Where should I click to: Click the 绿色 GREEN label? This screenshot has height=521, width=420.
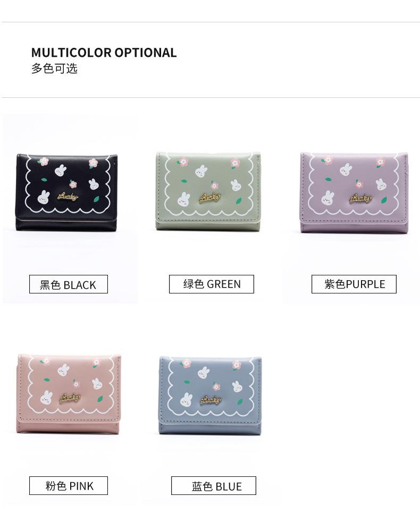pos(212,284)
